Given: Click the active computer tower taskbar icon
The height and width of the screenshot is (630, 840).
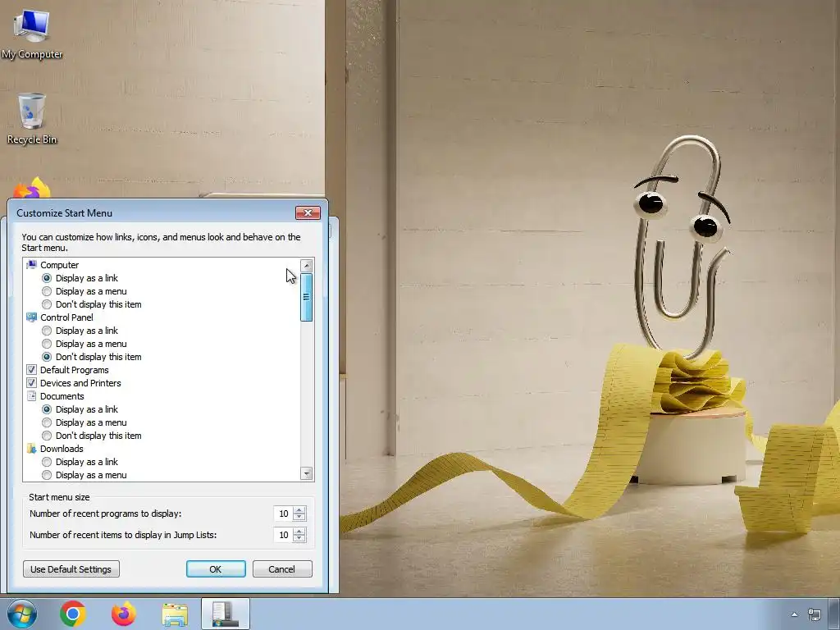Looking at the screenshot, I should coord(226,614).
